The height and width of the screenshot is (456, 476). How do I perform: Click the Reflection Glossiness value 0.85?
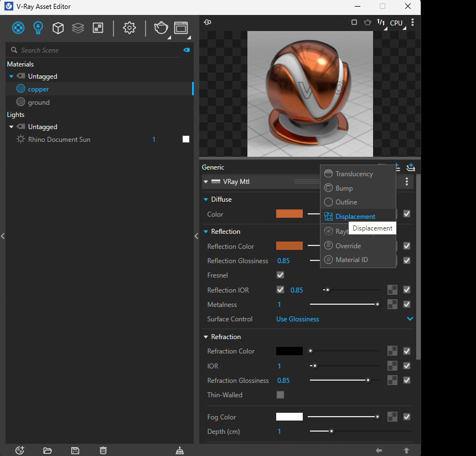(x=283, y=260)
